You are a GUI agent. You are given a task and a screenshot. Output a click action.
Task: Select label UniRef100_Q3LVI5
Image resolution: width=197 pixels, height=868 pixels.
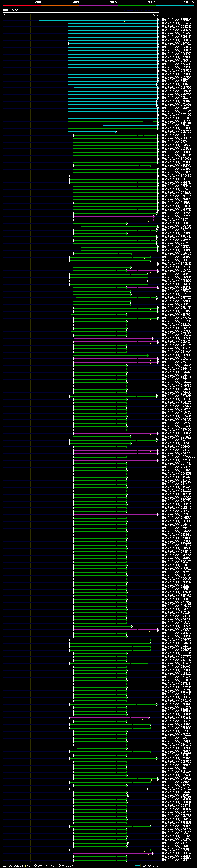click(x=177, y=132)
